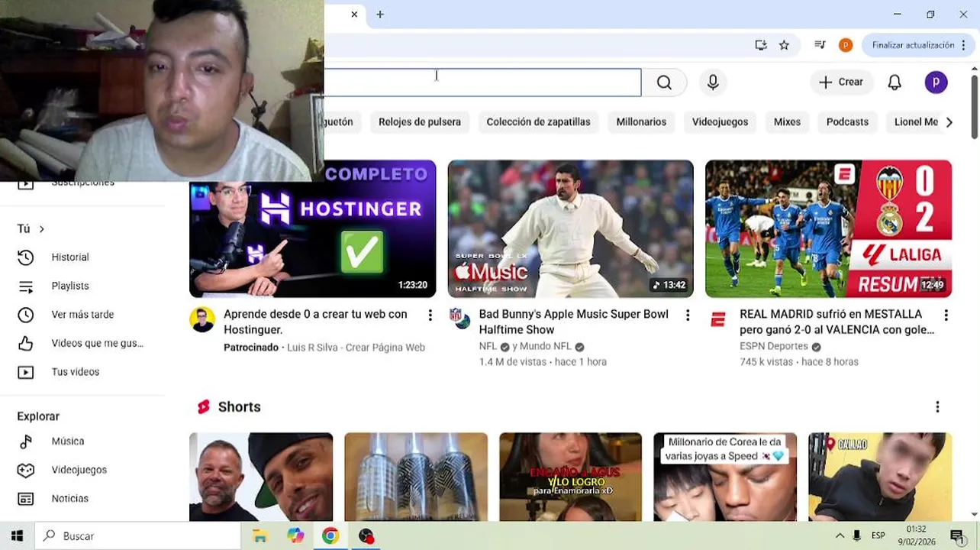The height and width of the screenshot is (550, 980).
Task: Expand the Tú section chevron
Action: [41, 229]
